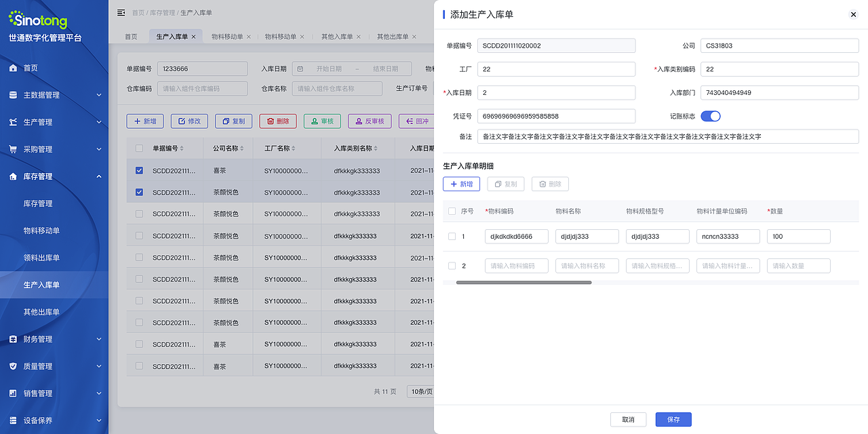Click the 仓库编码 filter input
Image resolution: width=868 pixels, height=434 pixels.
(202, 88)
